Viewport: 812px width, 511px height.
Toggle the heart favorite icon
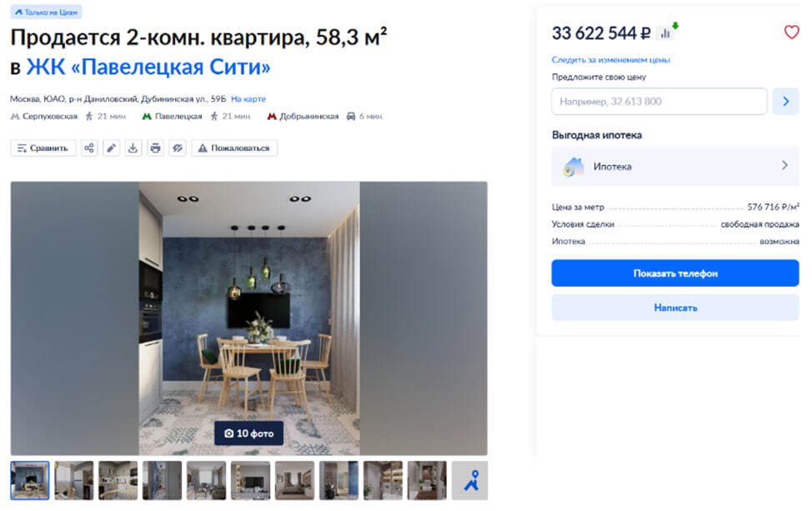tap(791, 33)
